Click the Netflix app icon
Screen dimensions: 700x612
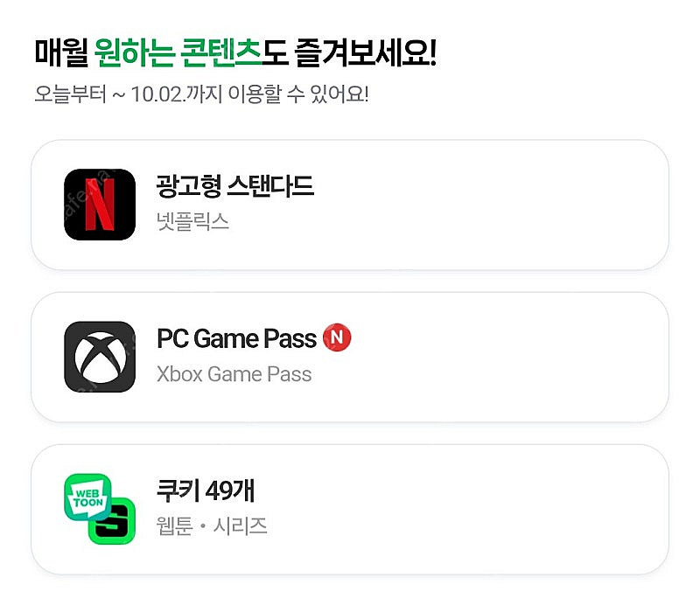[100, 205]
